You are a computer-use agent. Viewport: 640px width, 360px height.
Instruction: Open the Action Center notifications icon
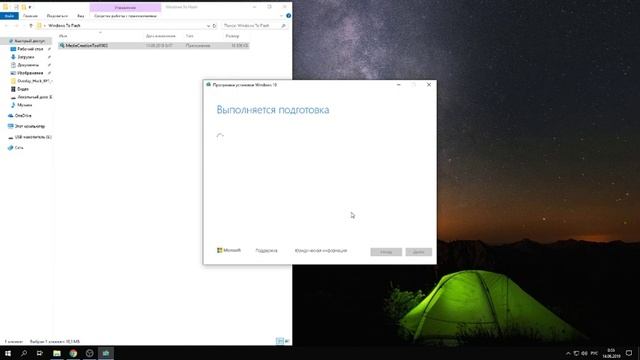tap(629, 353)
